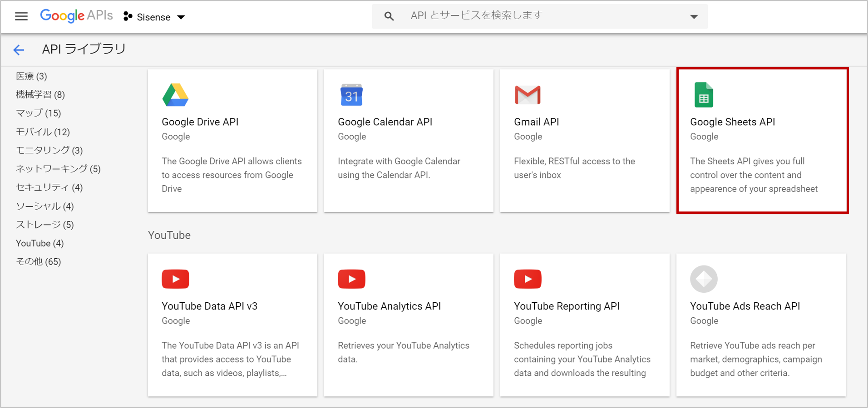Click the YouTube Reporting API play icon
The width and height of the screenshot is (868, 408).
(x=528, y=279)
